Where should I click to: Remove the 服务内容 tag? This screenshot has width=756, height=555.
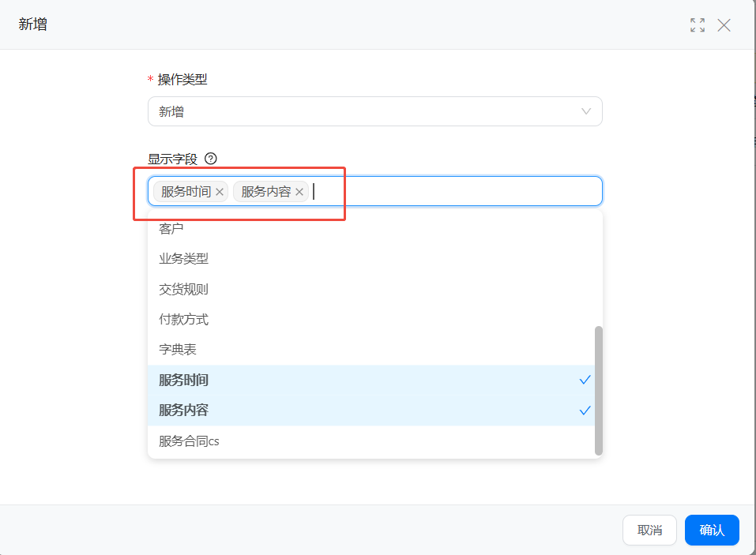(x=299, y=192)
